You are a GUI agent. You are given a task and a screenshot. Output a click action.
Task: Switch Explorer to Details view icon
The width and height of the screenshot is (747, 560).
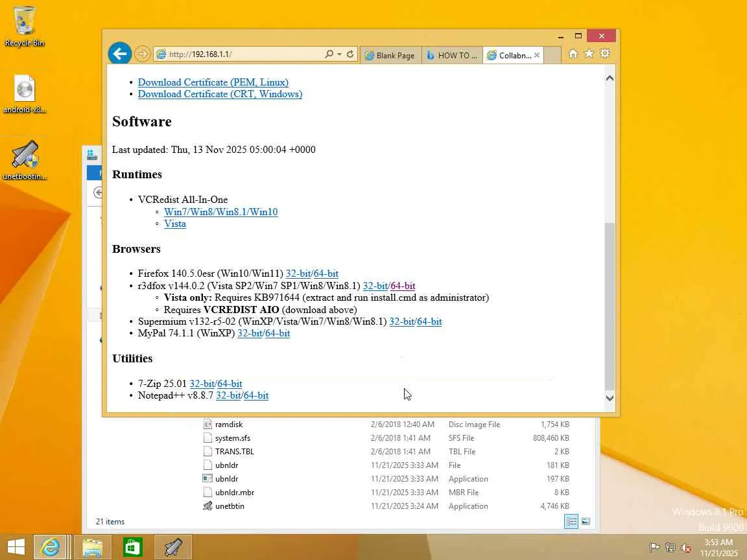(x=571, y=521)
